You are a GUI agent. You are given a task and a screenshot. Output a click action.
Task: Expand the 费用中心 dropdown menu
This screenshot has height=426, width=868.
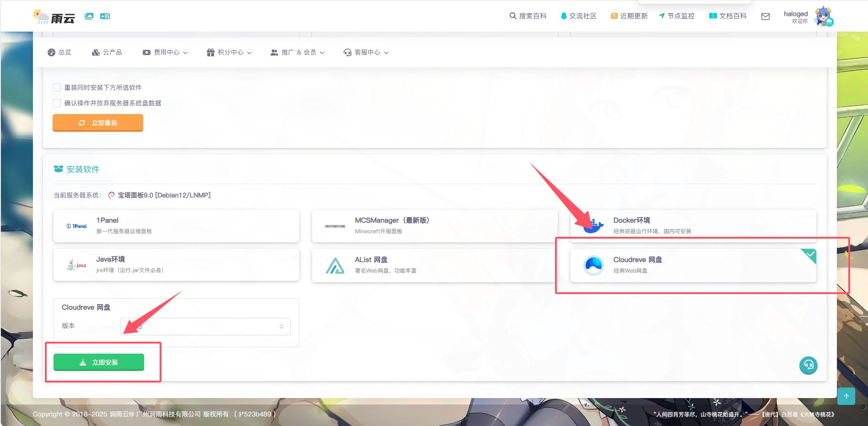[165, 52]
